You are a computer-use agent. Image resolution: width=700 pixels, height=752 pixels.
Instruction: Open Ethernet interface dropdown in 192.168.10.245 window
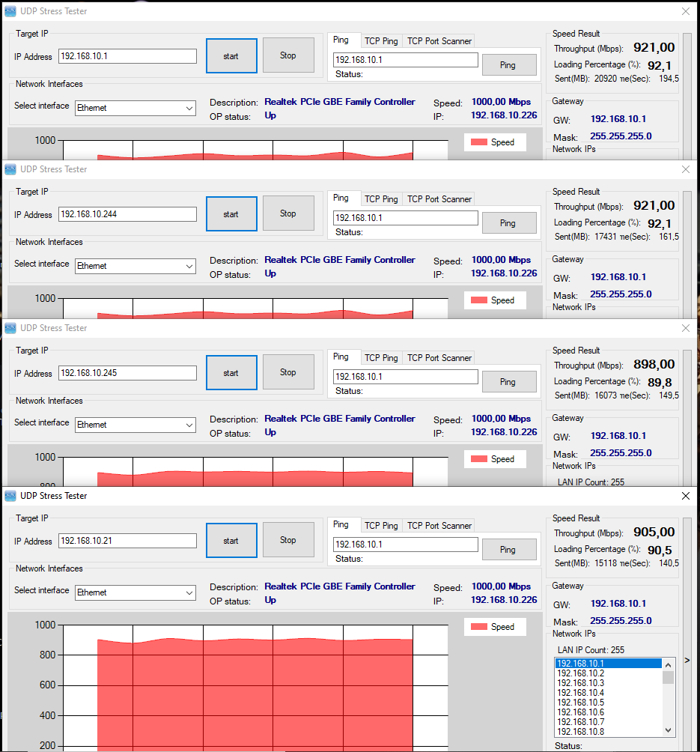[x=189, y=425]
